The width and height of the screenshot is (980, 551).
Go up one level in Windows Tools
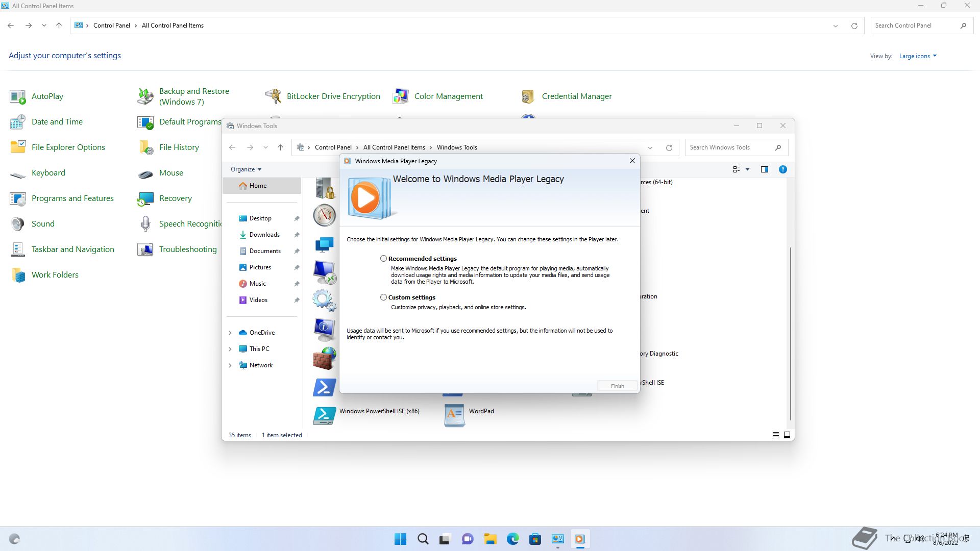(280, 147)
